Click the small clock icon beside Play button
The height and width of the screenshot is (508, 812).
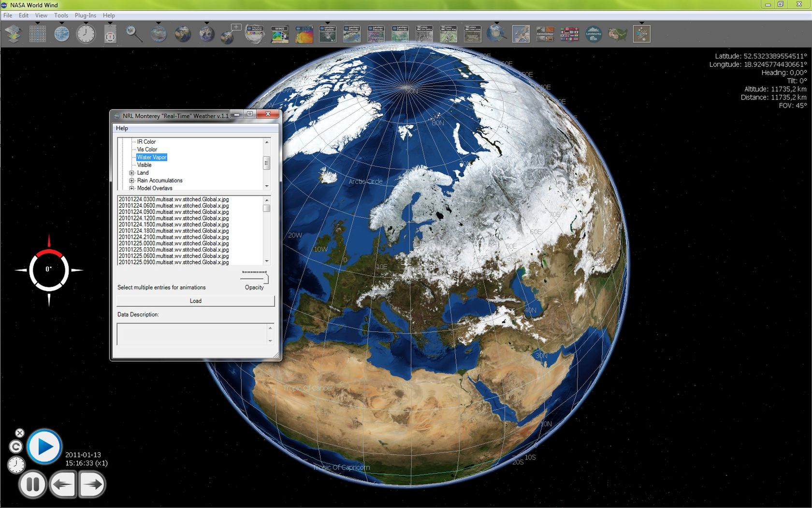[x=16, y=465]
